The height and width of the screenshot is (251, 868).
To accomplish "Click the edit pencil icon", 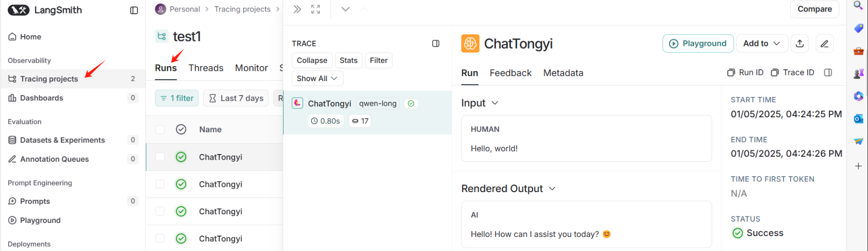I will click(x=825, y=43).
